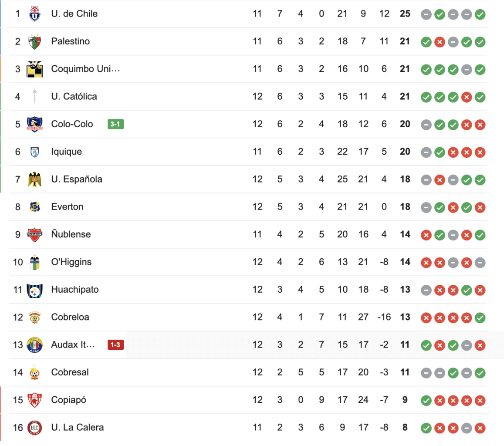Click the U. Española eagle crest

(34, 179)
